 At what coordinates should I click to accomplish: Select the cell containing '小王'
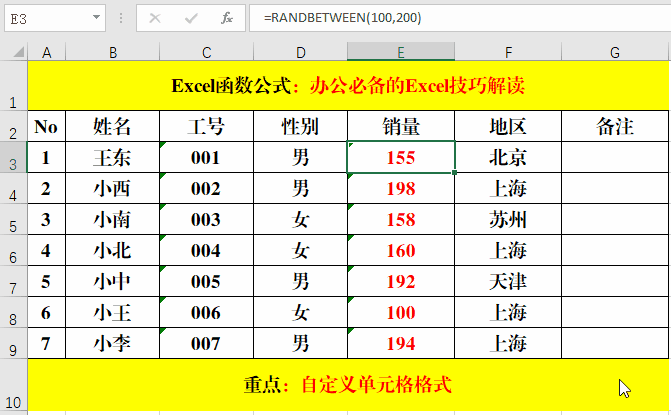click(x=113, y=312)
